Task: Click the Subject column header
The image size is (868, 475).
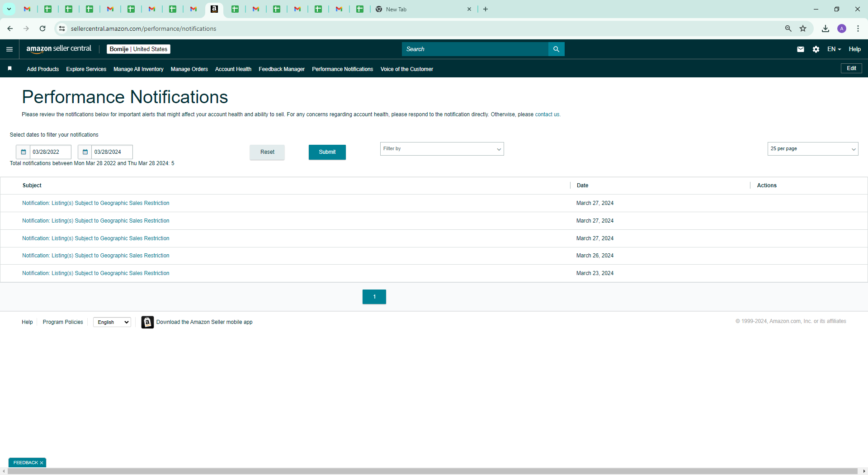Action: [x=32, y=185]
